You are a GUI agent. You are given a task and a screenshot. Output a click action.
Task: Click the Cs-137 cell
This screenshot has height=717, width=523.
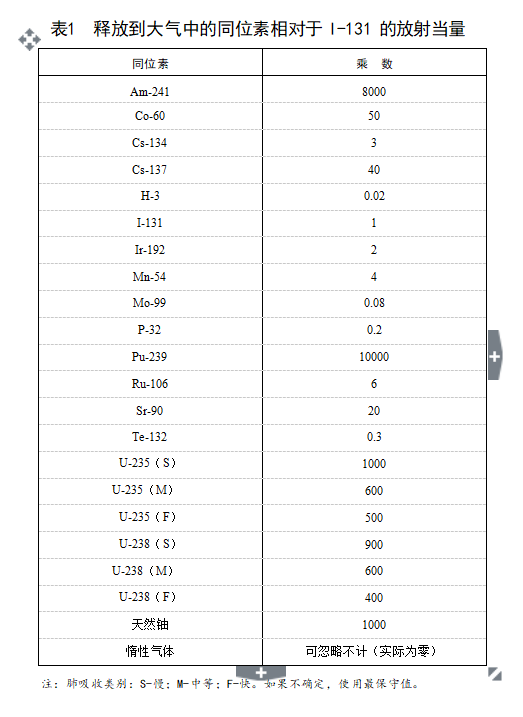(x=150, y=170)
